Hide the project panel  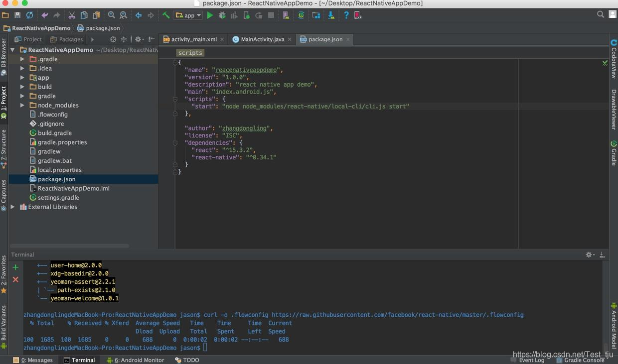(x=151, y=39)
